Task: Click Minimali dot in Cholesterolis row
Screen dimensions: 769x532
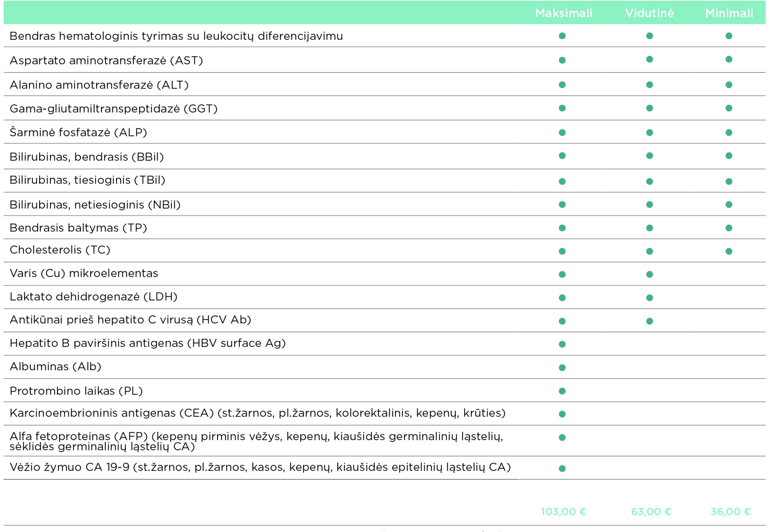Action: pos(729,251)
